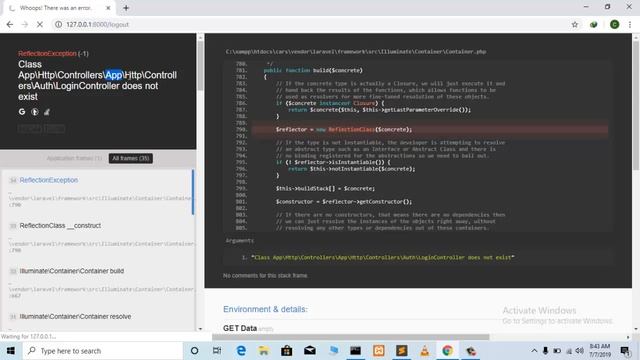Switch to Chrome on the taskbar
The height and width of the screenshot is (360, 640).
coord(447,351)
